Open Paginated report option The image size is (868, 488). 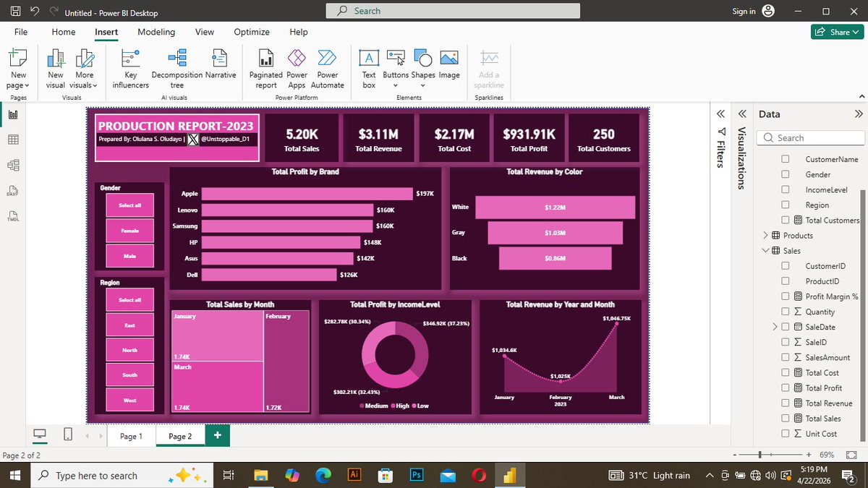click(266, 69)
